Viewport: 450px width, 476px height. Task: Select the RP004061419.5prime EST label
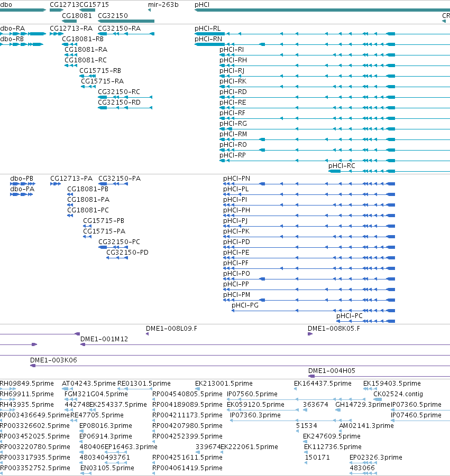coord(188,468)
